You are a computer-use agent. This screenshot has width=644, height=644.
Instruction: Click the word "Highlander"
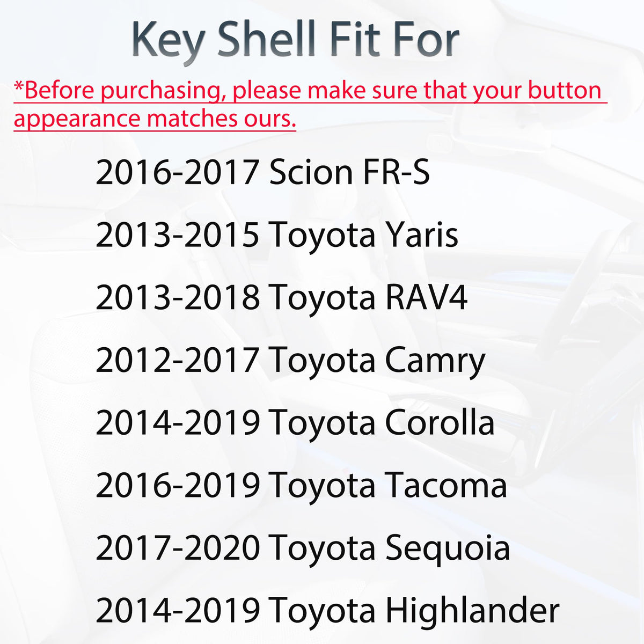click(x=472, y=611)
